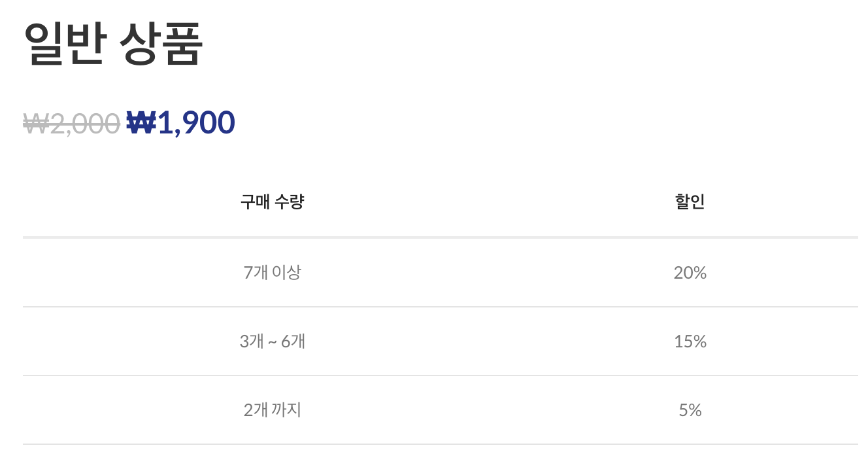Click the 15% discount cell

[690, 341]
